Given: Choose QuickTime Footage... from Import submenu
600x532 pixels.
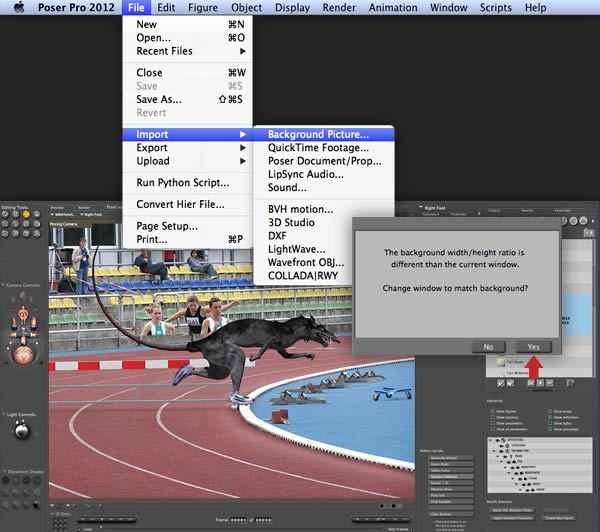Looking at the screenshot, I should tap(324, 148).
